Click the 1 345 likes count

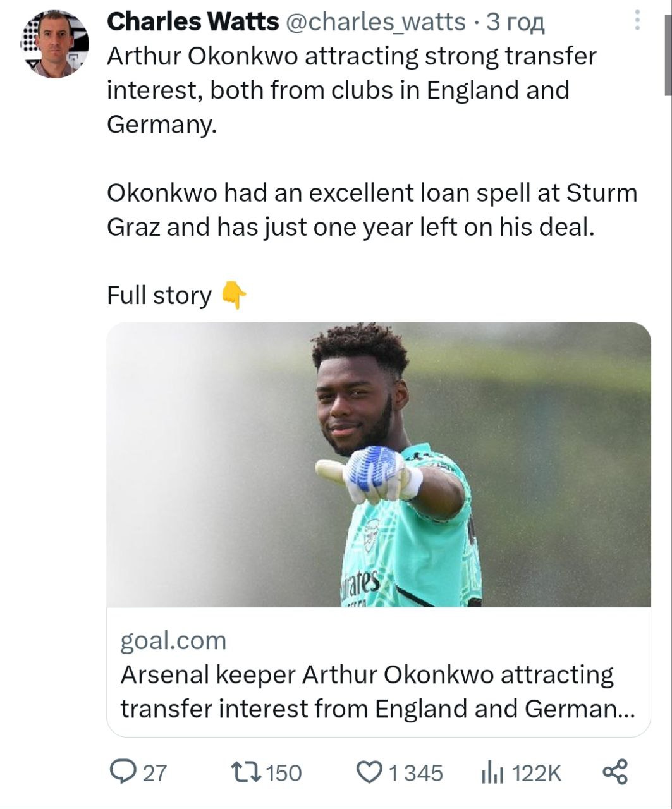tap(415, 772)
